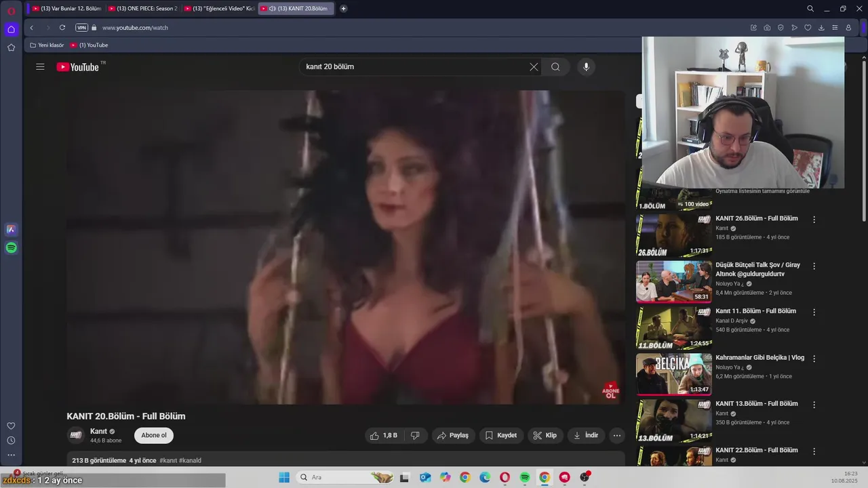
Task: Open KANIT 26.Bölüm video thumbnail
Action: pos(674,235)
